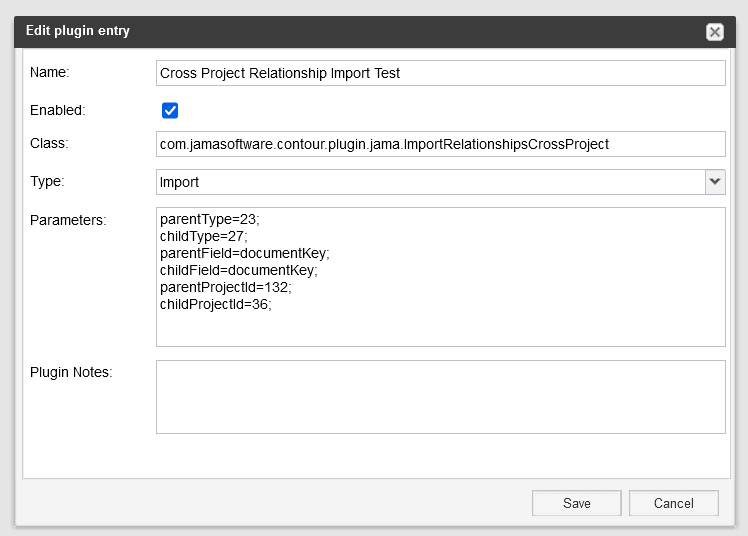Viewport: 748px width, 536px height.
Task: Click the childProjectId=36 line
Action: pos(216,304)
